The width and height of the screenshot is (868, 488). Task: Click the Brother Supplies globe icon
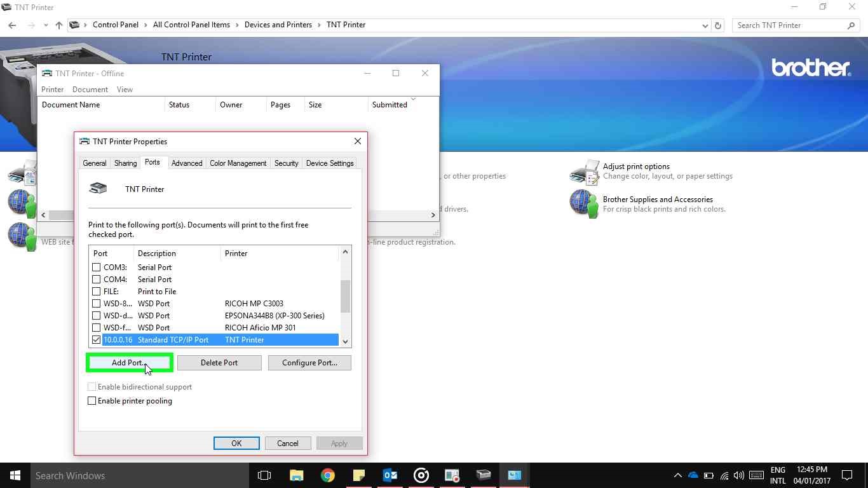584,204
